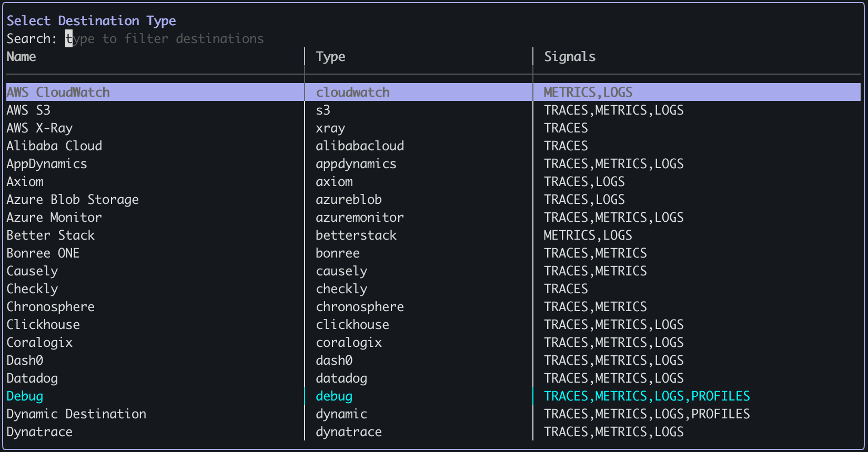This screenshot has height=452, width=868.
Task: Pick Causely in the Name column
Action: pyautogui.click(x=32, y=271)
